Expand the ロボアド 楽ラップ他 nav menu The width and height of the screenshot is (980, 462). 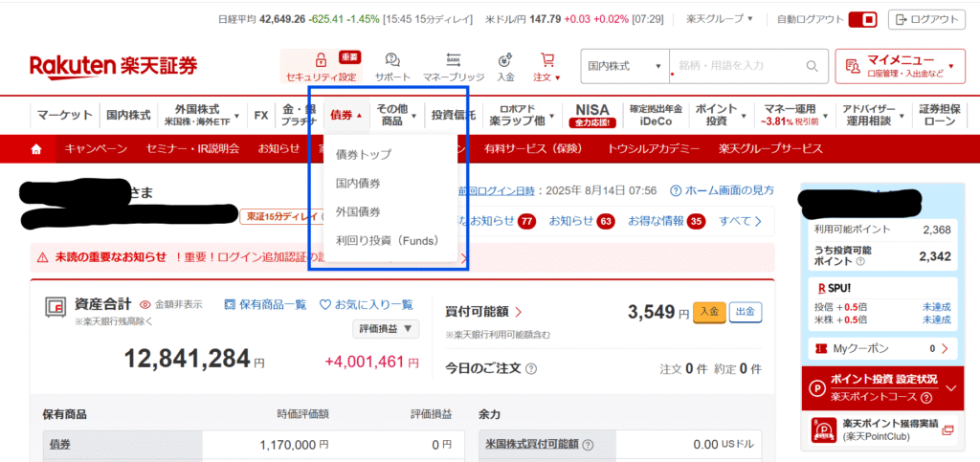(522, 115)
